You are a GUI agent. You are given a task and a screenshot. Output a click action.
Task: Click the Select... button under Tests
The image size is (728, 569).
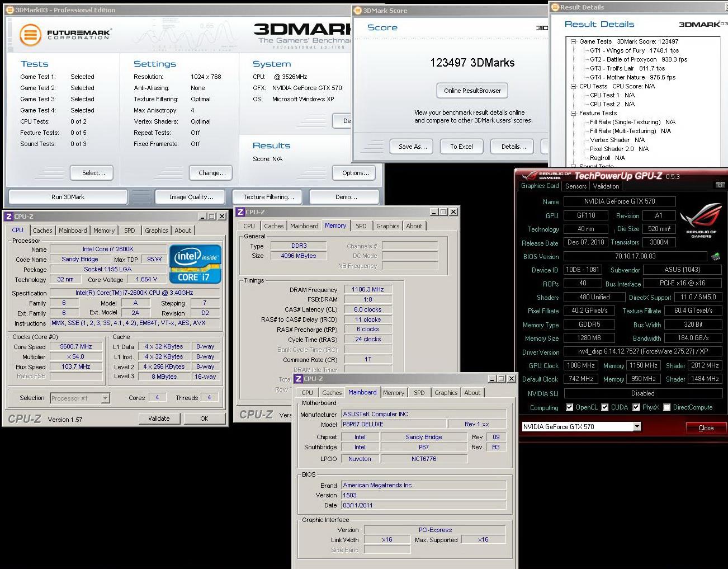click(x=92, y=173)
